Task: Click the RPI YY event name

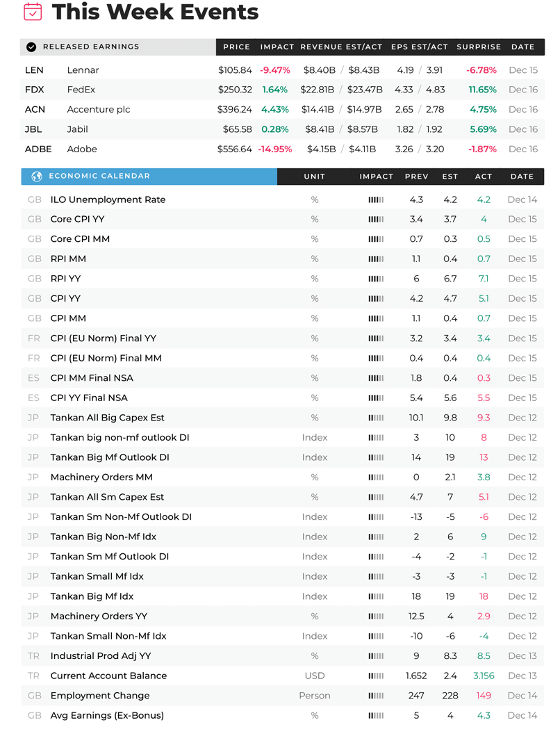Action: (65, 279)
